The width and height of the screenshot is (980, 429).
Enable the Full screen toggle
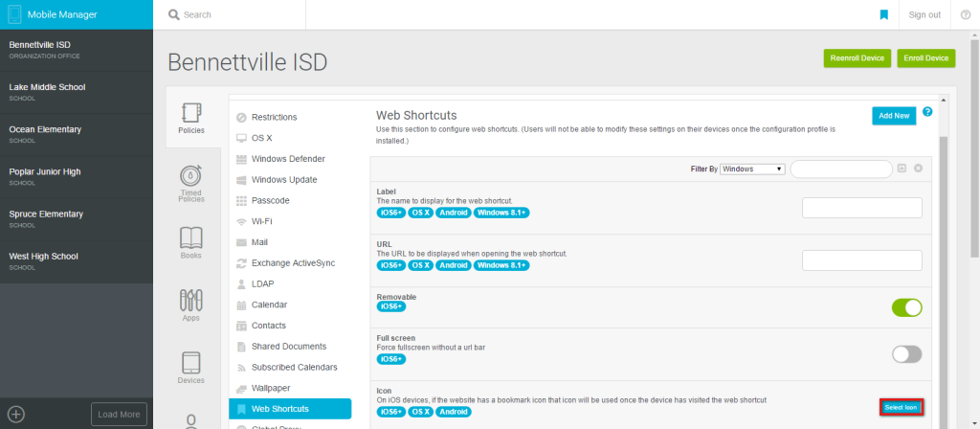click(906, 354)
